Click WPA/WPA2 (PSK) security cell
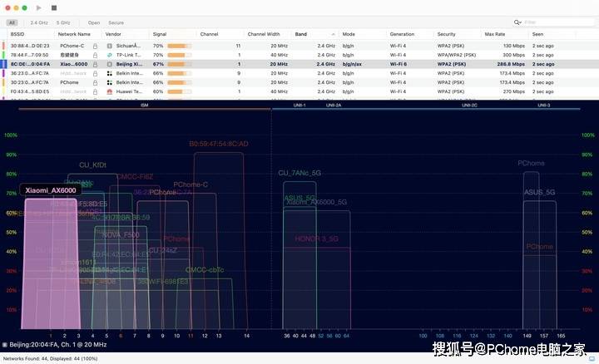 [457, 55]
